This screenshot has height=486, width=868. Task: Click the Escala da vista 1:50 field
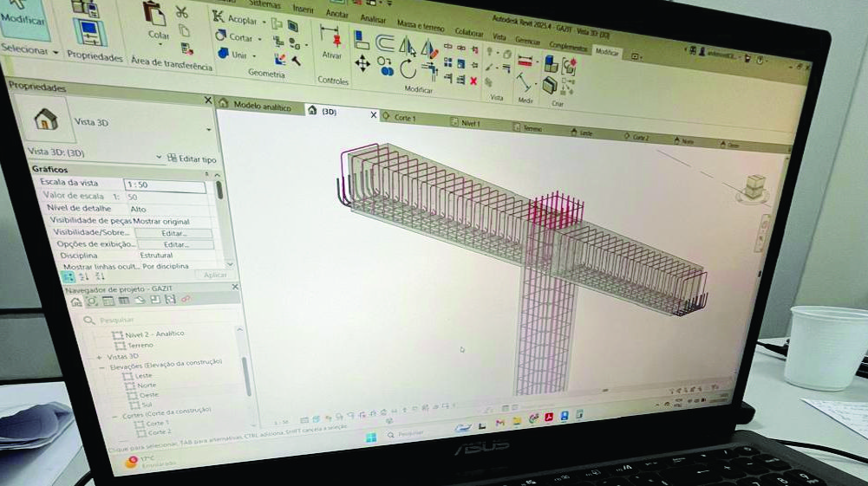click(165, 185)
